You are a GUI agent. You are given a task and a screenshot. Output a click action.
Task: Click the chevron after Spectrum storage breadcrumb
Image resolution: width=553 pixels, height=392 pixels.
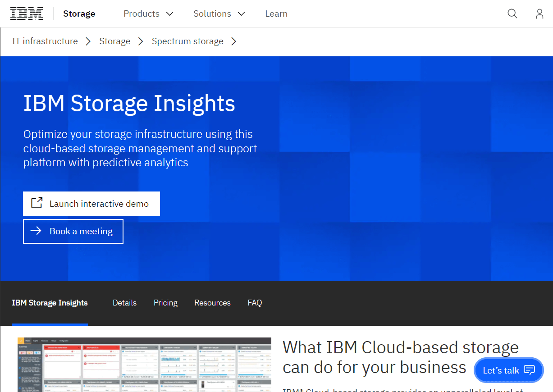234,41
